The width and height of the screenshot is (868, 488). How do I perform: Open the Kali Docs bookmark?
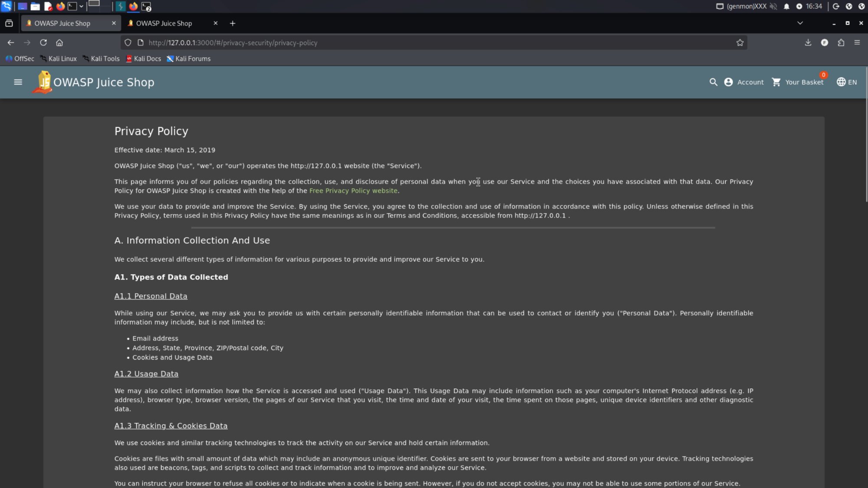pyautogui.click(x=143, y=59)
